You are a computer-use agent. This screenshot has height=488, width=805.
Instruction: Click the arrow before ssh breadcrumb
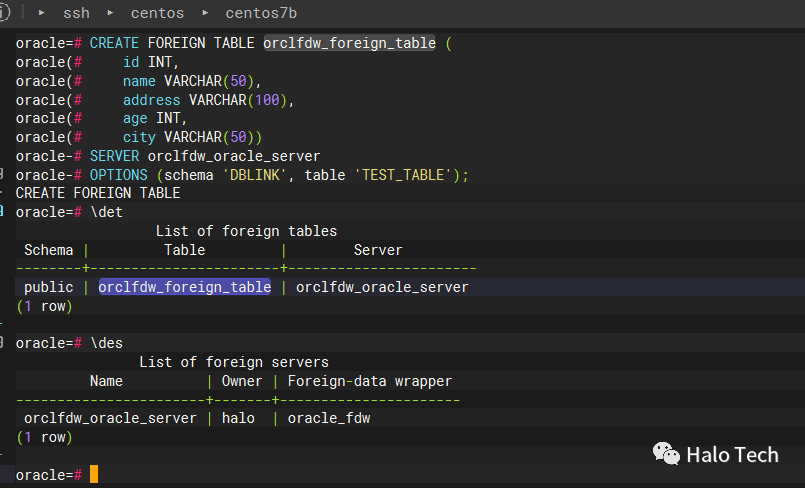(42, 13)
